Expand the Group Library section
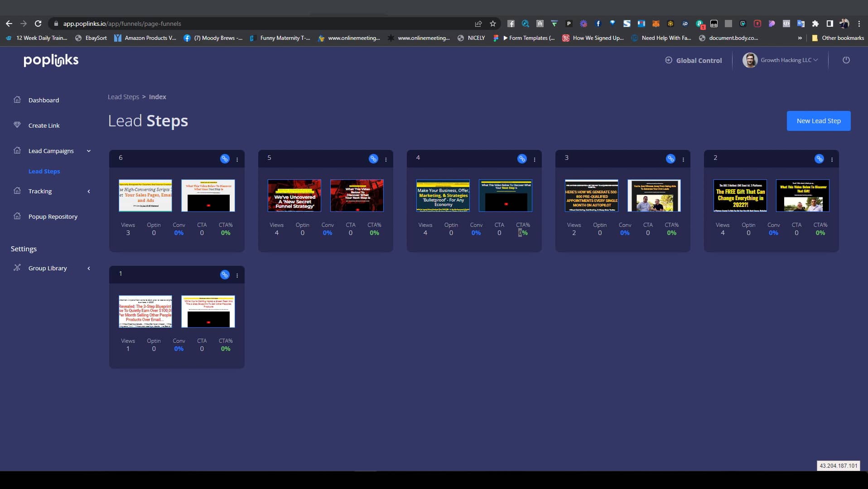Viewport: 868px width, 489px height. pyautogui.click(x=48, y=268)
